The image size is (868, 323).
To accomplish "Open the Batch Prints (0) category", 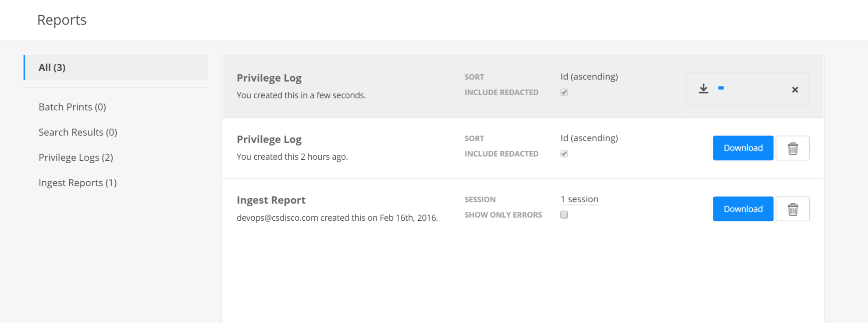I will [72, 107].
